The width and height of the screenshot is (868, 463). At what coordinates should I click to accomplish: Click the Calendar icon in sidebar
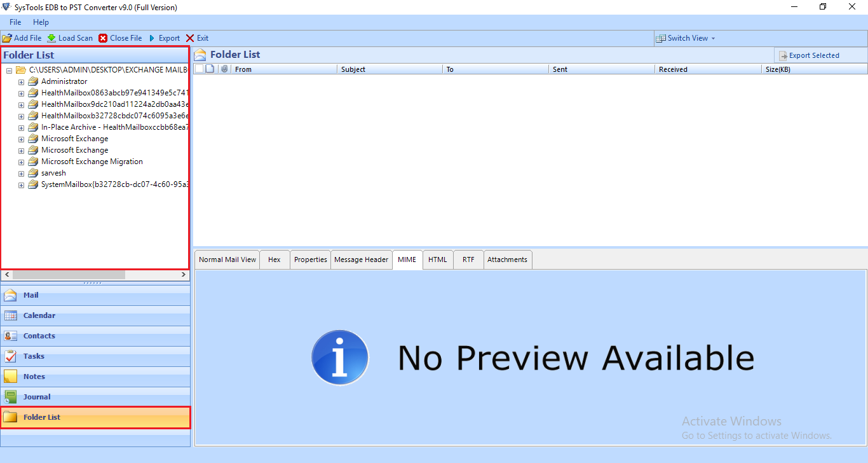[x=11, y=315]
